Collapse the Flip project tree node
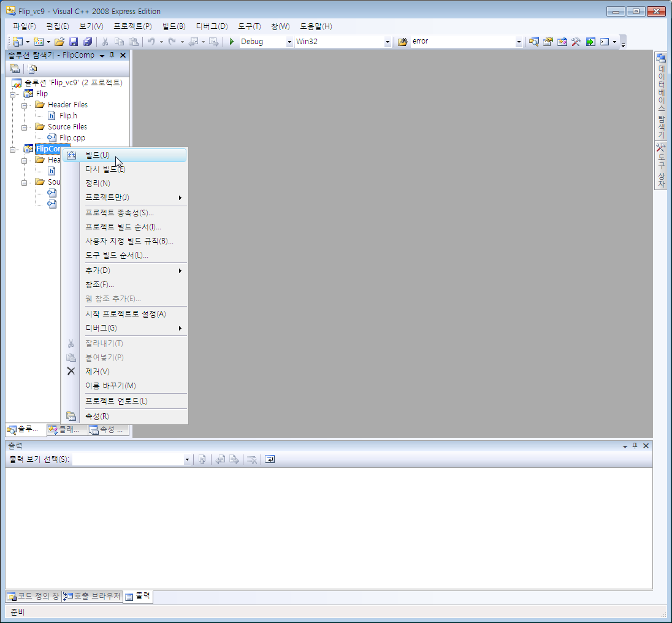The height and width of the screenshot is (623, 672). coord(13,94)
